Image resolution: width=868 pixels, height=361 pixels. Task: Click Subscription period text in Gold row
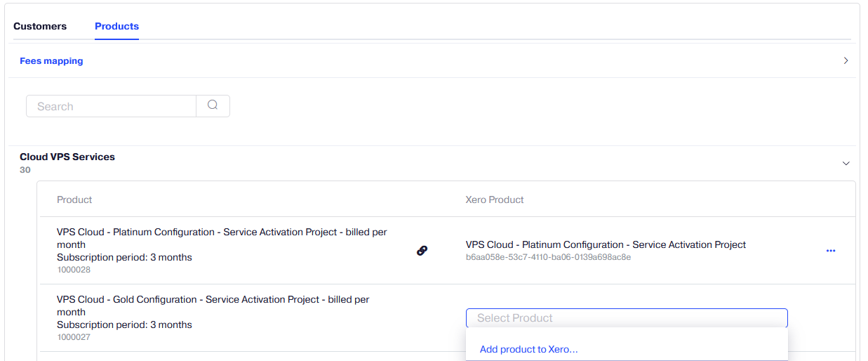point(124,324)
